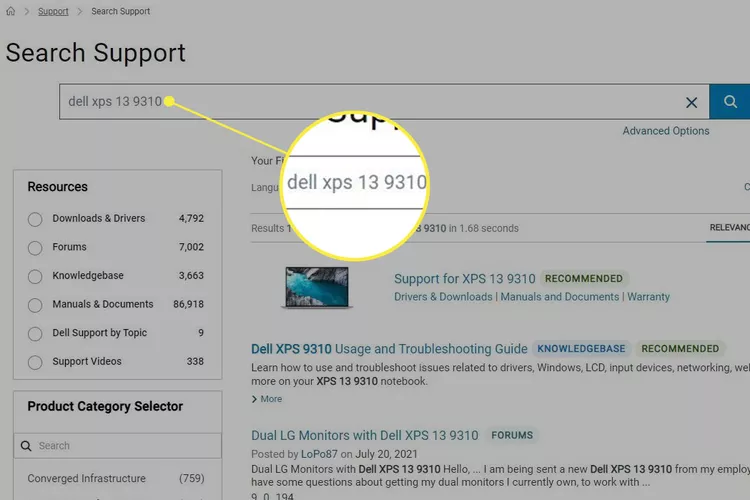Clear the search field with X
The image size is (750, 500).
691,102
